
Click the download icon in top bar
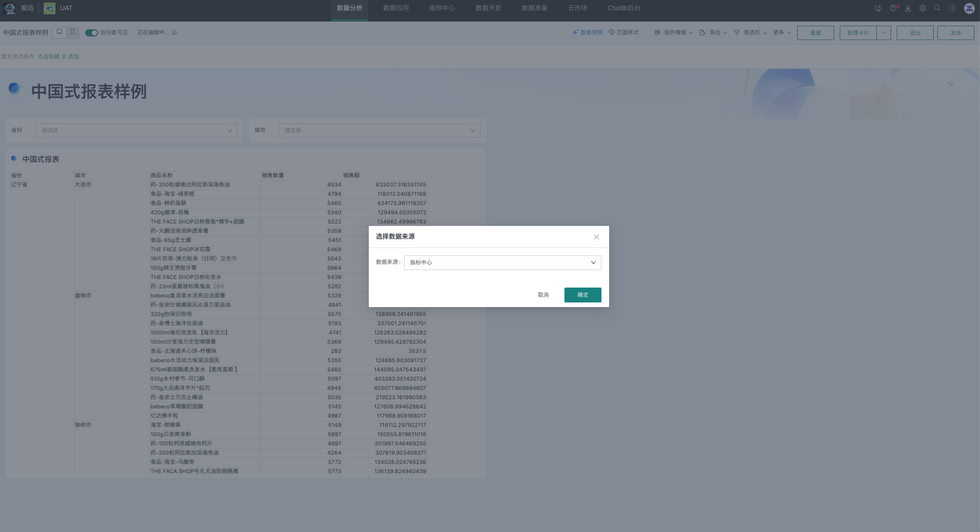tap(908, 8)
